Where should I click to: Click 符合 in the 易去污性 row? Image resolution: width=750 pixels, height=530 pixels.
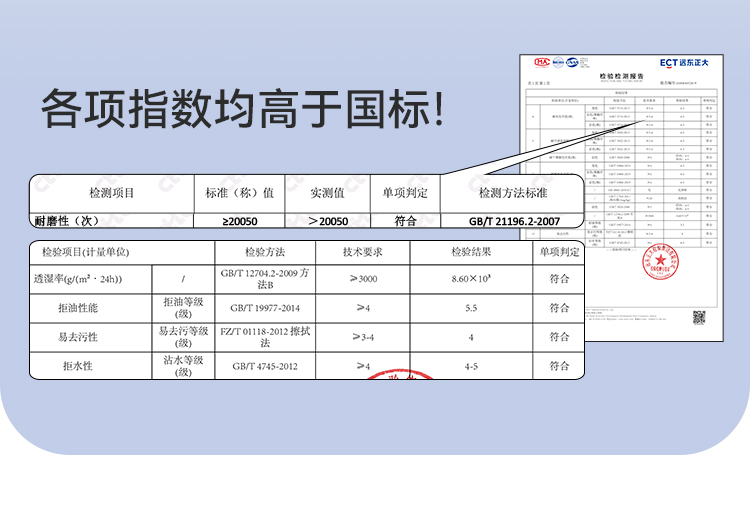(559, 337)
